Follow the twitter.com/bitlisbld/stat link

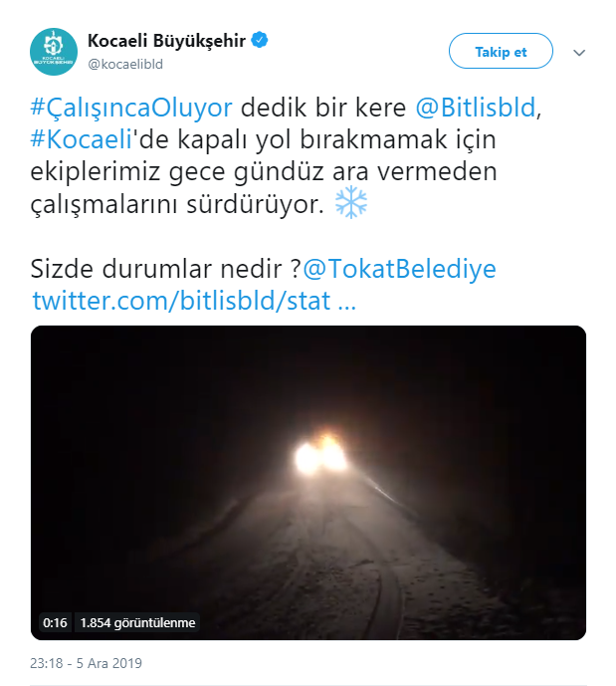(x=194, y=301)
